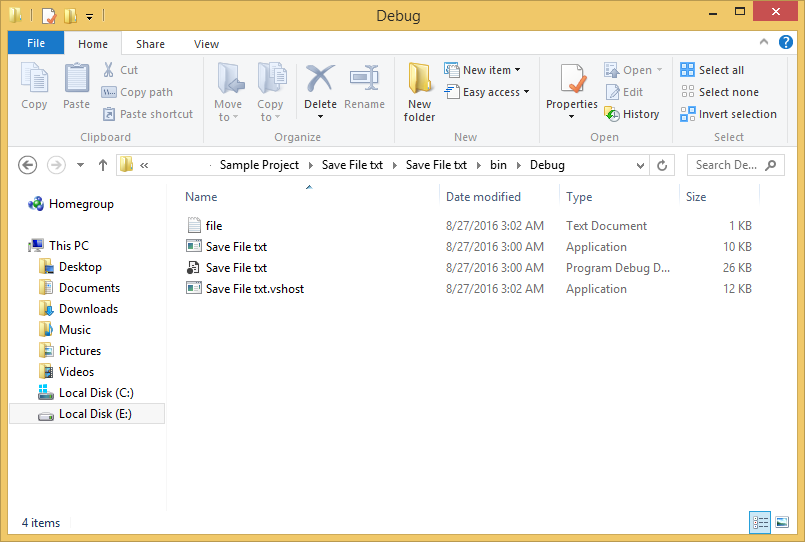Open Downloads in the sidebar
The width and height of the screenshot is (805, 542).
point(79,309)
